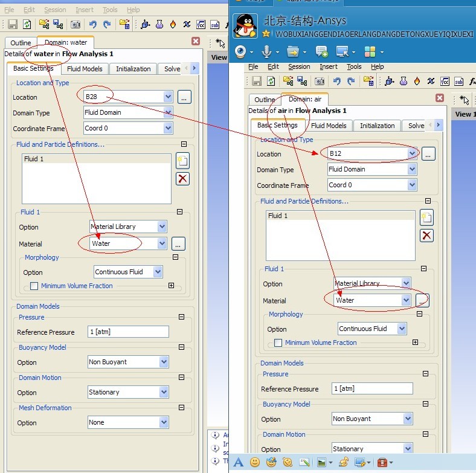Screen dimensions: 476x473
Task: Click the microphone icon in the chat toolbar
Action: click(266, 51)
